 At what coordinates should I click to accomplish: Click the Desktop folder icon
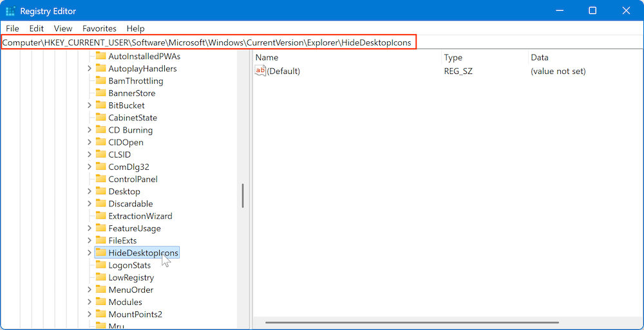(100, 191)
